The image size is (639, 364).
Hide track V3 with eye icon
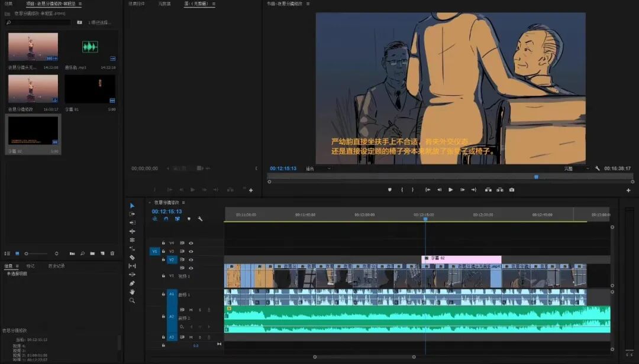click(191, 251)
